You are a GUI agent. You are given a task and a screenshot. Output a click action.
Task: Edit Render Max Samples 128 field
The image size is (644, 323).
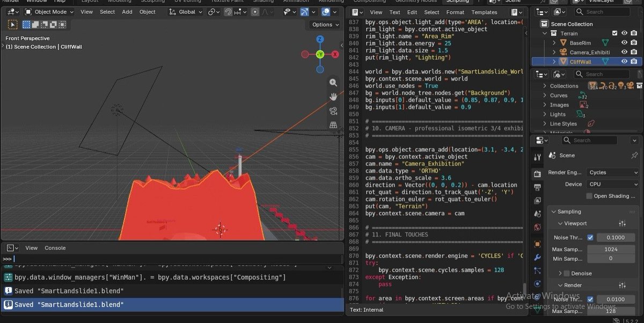pyautogui.click(x=611, y=311)
